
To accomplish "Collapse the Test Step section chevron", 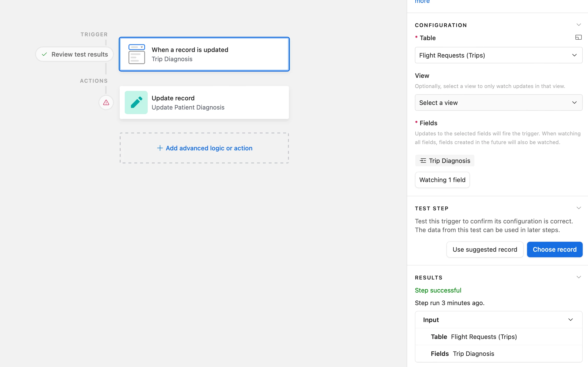I will click(579, 208).
